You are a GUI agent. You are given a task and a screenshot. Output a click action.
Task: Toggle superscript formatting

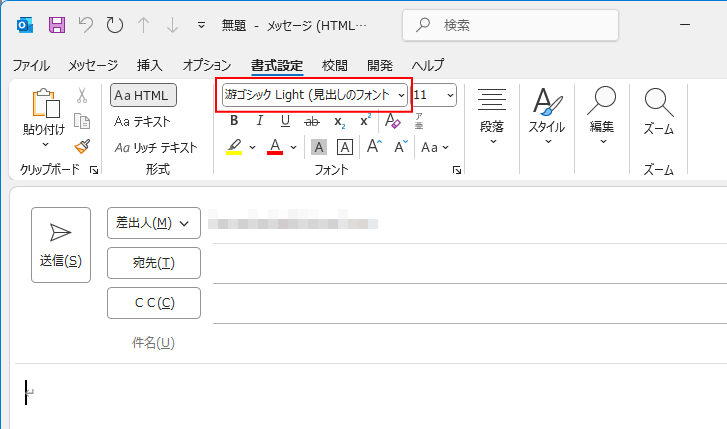[x=365, y=121]
